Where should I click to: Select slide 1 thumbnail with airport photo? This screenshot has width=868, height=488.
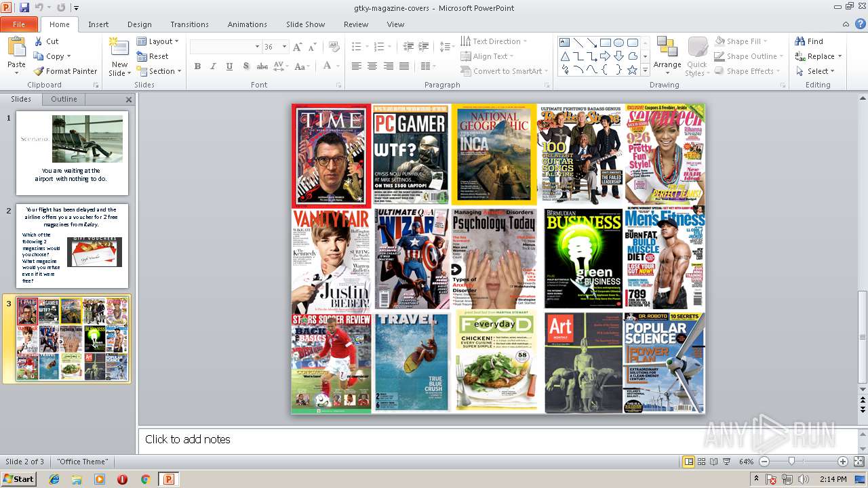(x=72, y=153)
